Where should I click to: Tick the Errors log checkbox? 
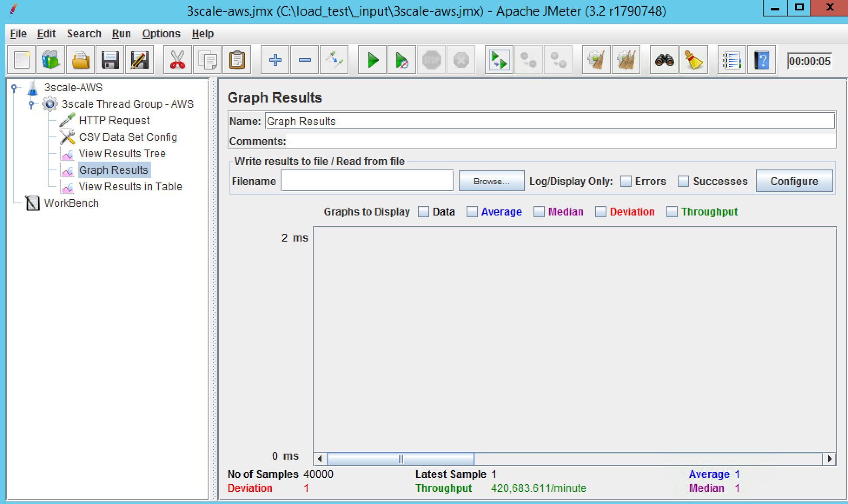pos(626,182)
